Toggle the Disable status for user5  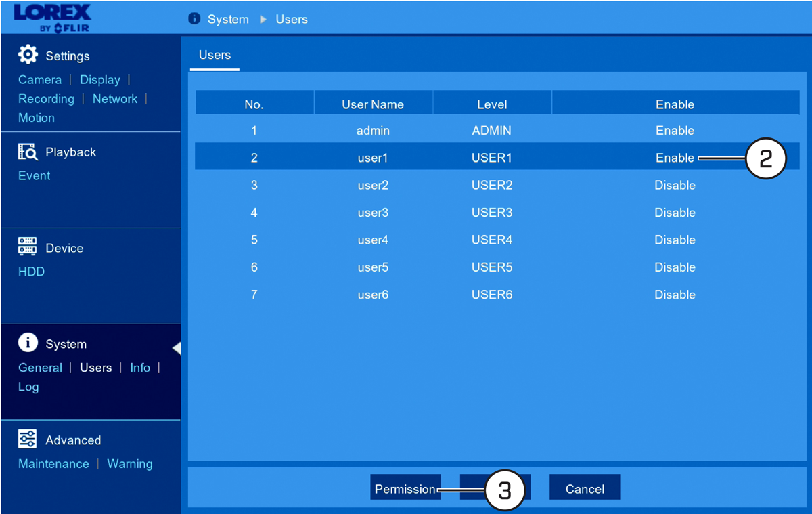[x=675, y=267]
